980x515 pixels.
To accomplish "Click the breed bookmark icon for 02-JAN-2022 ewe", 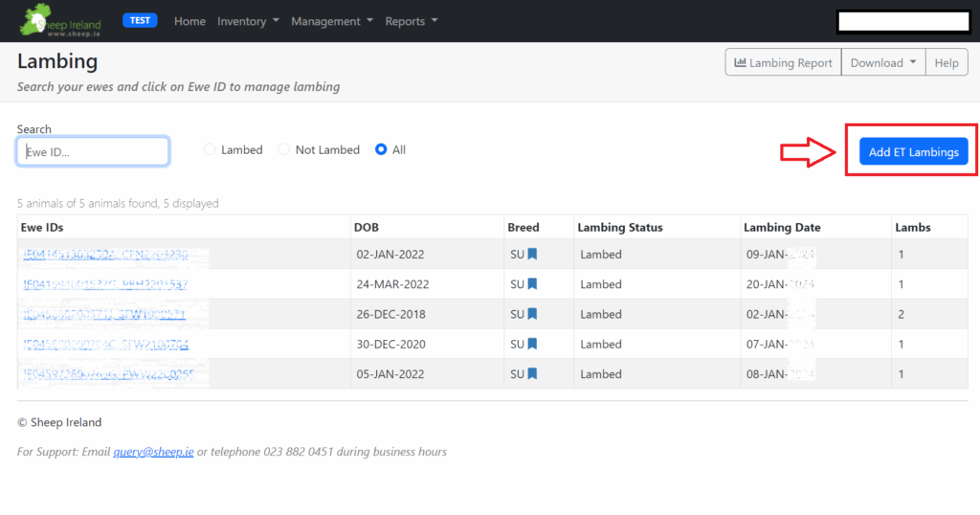I will [x=532, y=255].
